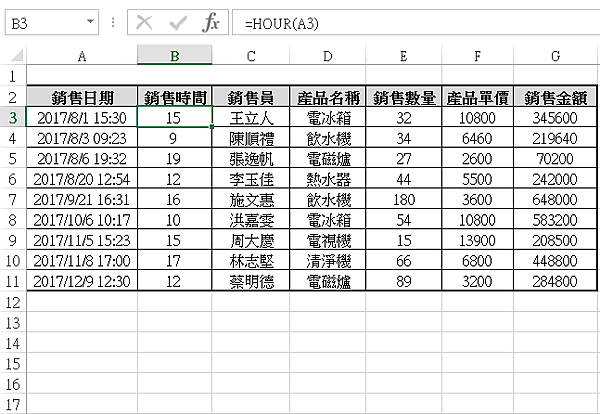Click the 銷售日期 header cell
This screenshot has height=414, width=600.
coord(82,97)
